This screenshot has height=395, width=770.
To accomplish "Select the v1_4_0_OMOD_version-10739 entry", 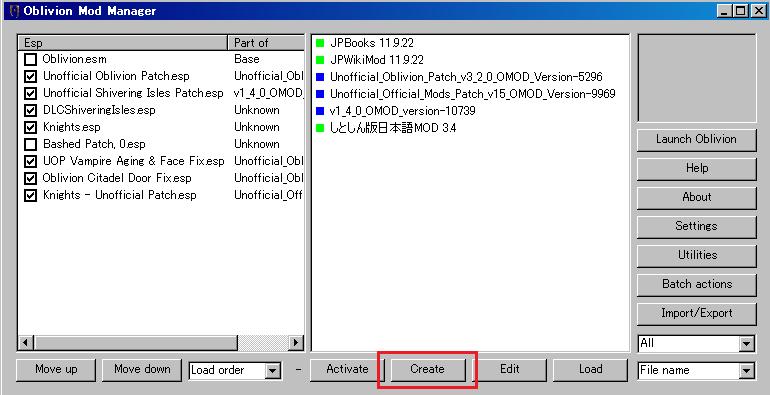I will 403,111.
